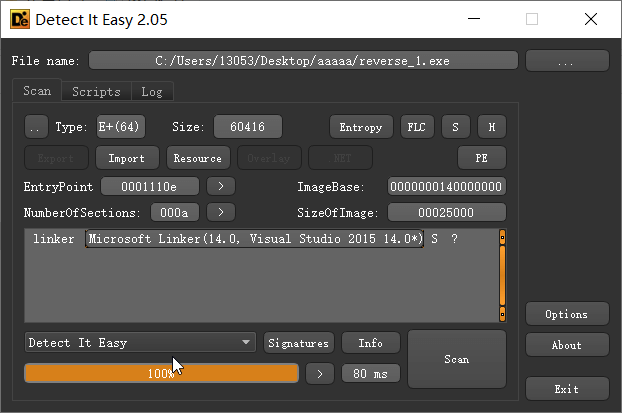Screen dimensions: 622x413
Task: Click the arrow beside the progress bar
Action: point(320,374)
